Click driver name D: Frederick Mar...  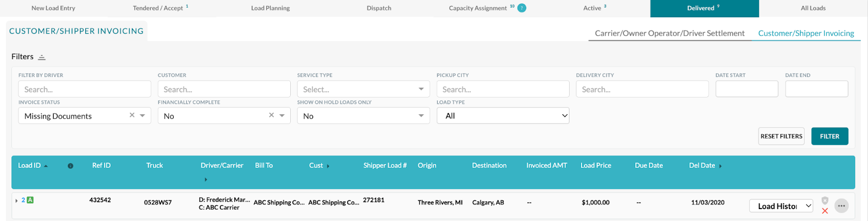click(225, 200)
